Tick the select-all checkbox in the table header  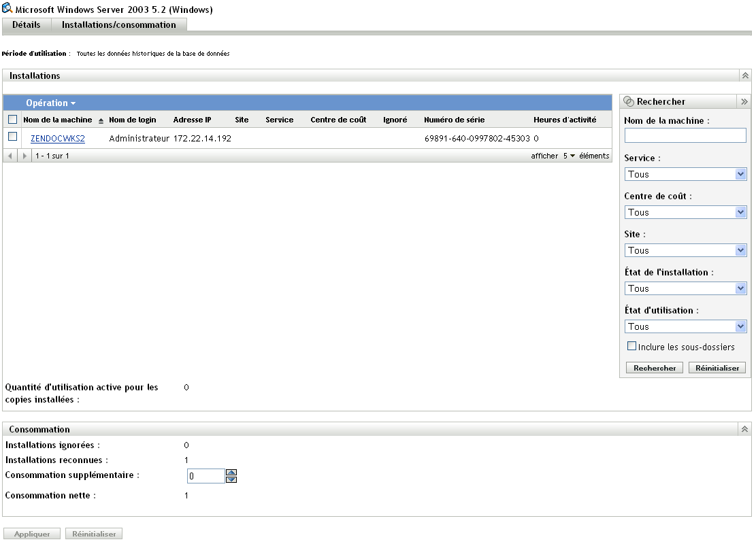coord(12,120)
